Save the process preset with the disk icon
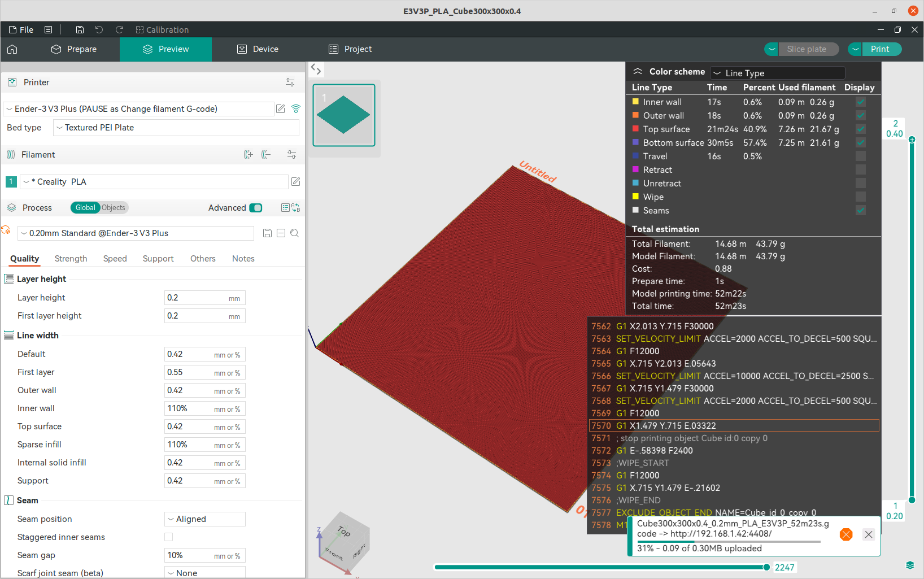The width and height of the screenshot is (924, 579). pos(267,233)
